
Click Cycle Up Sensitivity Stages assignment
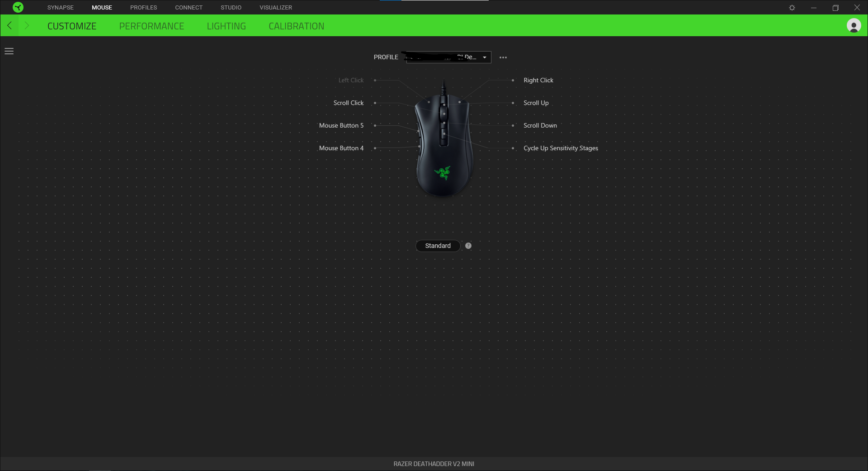(561, 148)
